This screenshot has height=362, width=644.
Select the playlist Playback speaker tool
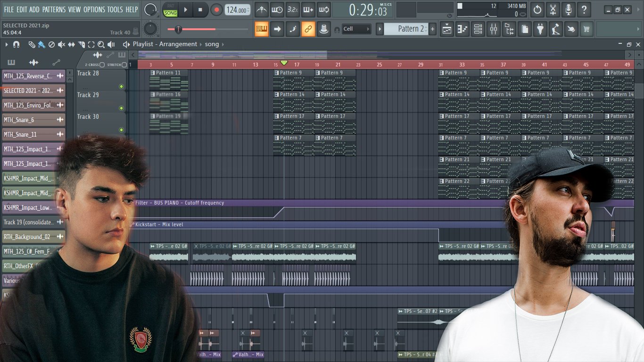(x=111, y=44)
